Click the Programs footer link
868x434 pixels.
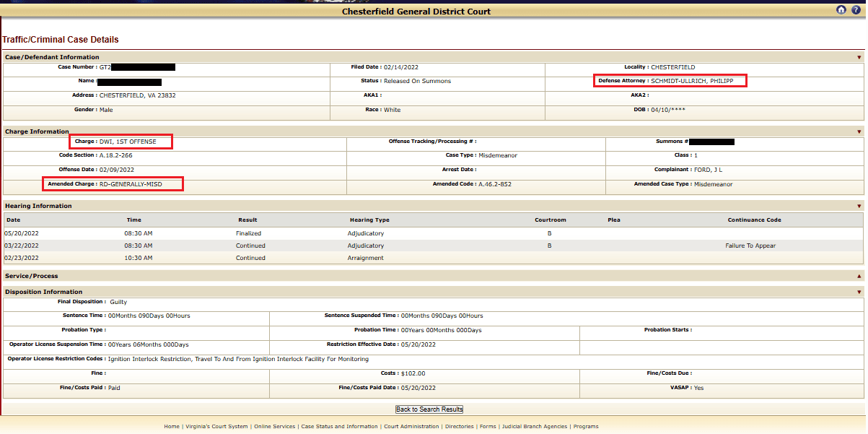586,427
